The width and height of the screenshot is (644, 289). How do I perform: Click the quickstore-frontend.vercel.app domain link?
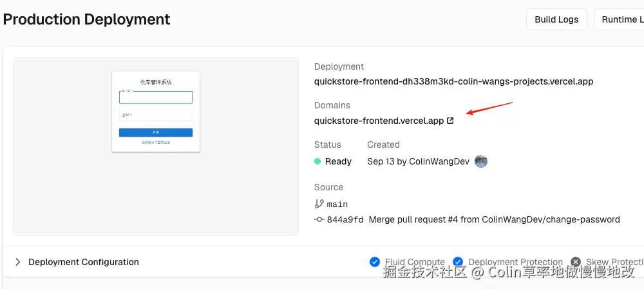click(379, 121)
